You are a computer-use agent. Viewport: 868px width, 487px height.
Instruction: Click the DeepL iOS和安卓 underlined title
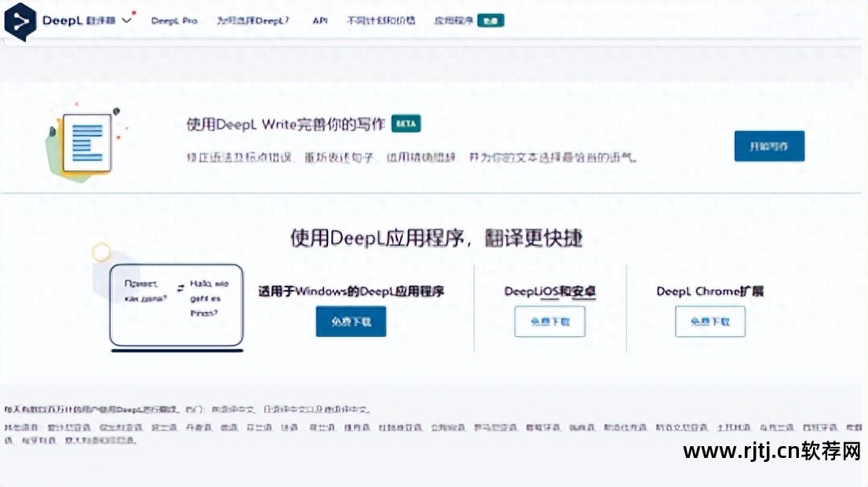click(549, 291)
